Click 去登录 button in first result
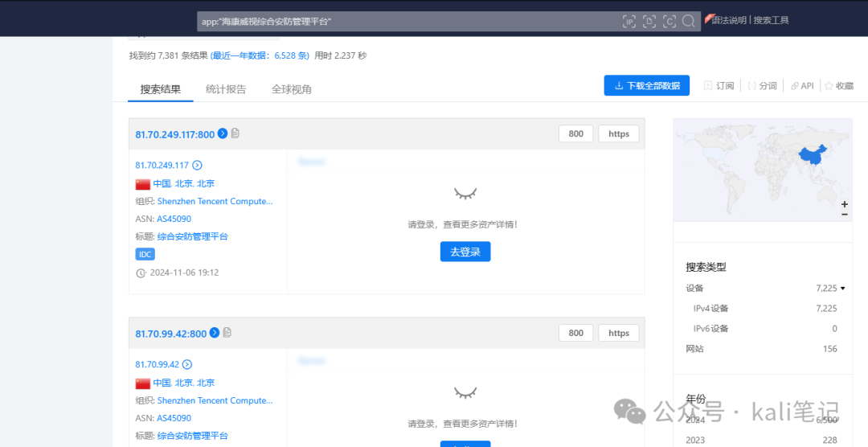Screen dimensions: 868x447 tap(465, 252)
